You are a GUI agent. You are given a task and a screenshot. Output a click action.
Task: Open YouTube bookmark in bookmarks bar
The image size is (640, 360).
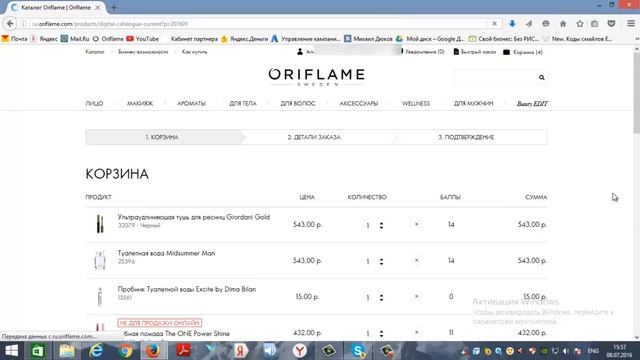click(x=142, y=39)
